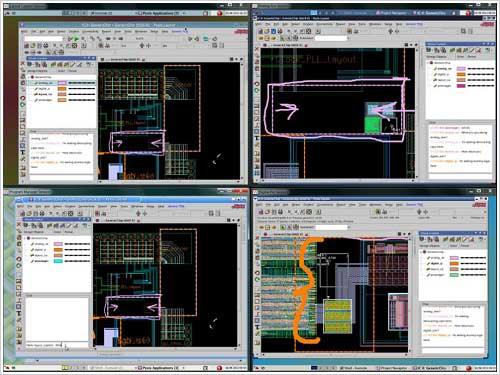Click the Project Navigator taskbar item above top-right window
This screenshot has height=375, width=500.
[x=391, y=13]
